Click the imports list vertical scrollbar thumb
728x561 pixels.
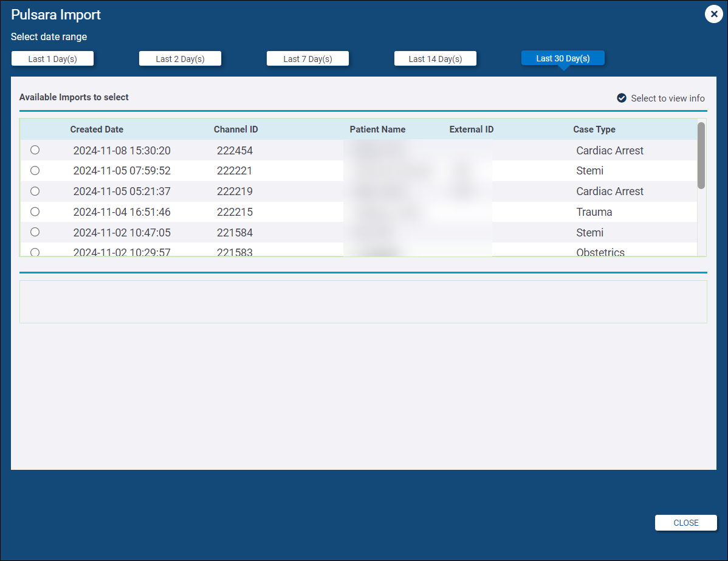click(701, 156)
